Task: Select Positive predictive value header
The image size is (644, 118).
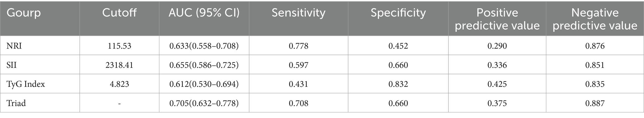Action: coord(497,19)
